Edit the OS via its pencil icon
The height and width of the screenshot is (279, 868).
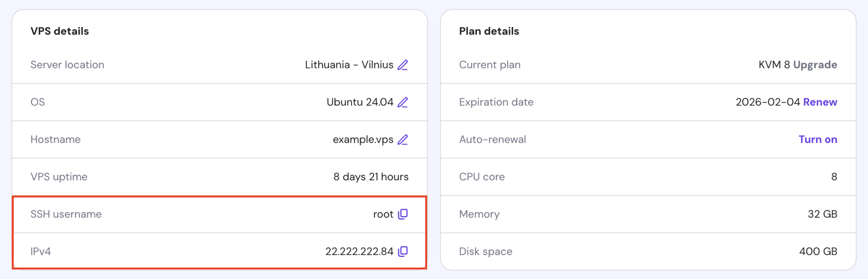[403, 102]
